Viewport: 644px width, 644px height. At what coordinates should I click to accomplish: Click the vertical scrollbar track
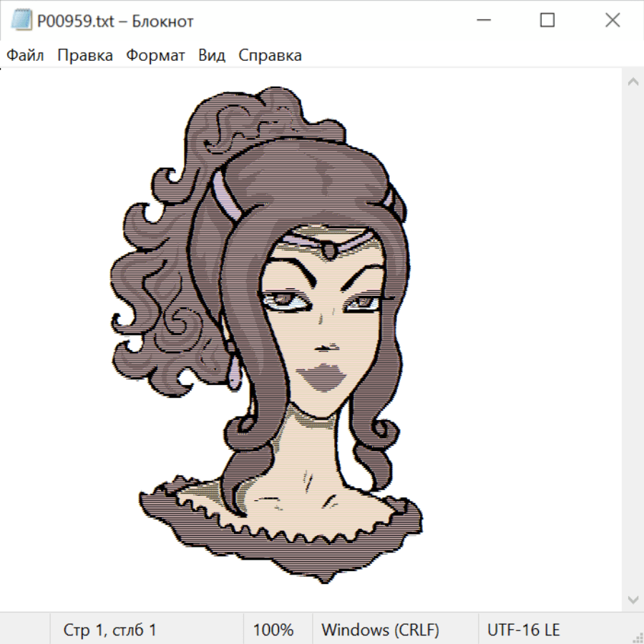pos(633,340)
